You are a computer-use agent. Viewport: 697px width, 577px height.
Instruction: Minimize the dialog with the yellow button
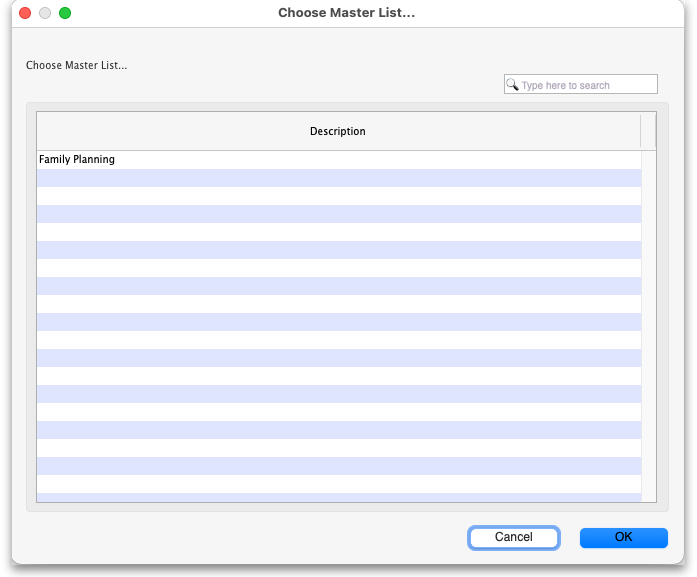(x=45, y=13)
